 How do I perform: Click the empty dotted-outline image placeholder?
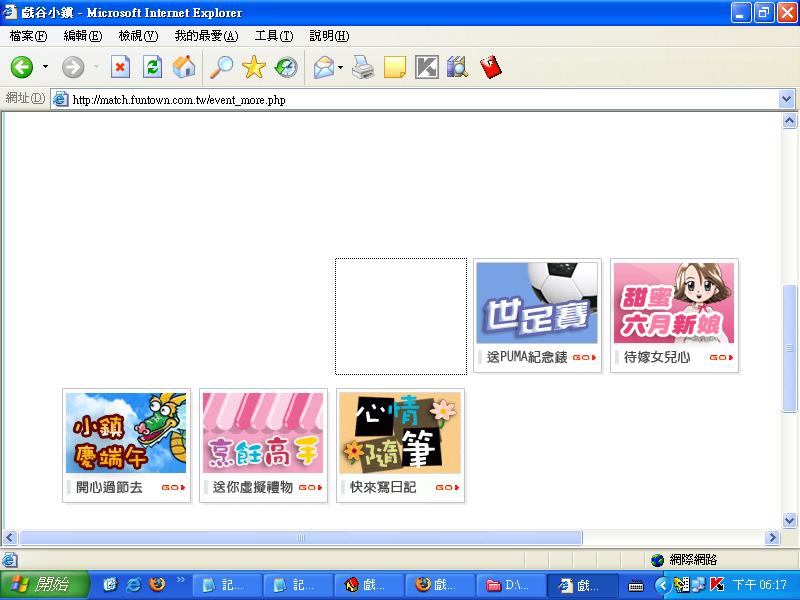[x=401, y=316]
